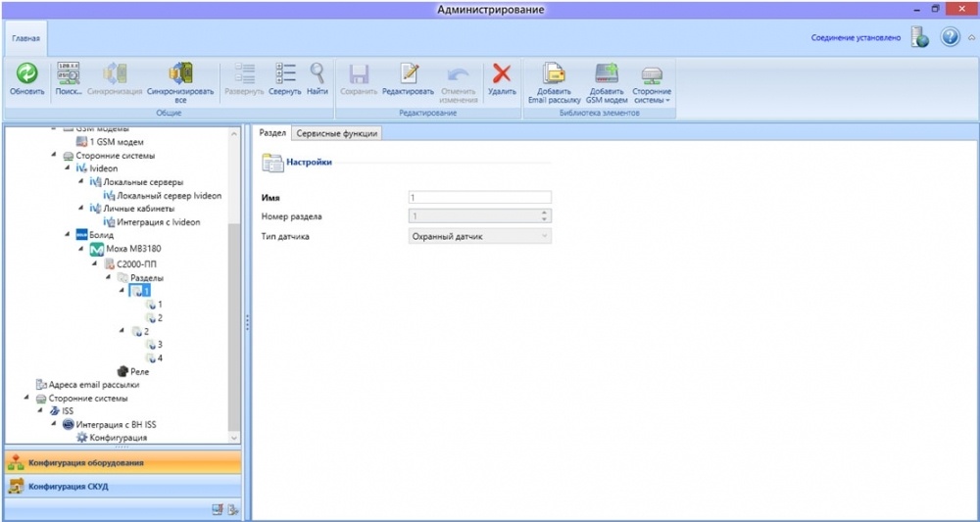Open the Поиск device search tool

click(69, 73)
